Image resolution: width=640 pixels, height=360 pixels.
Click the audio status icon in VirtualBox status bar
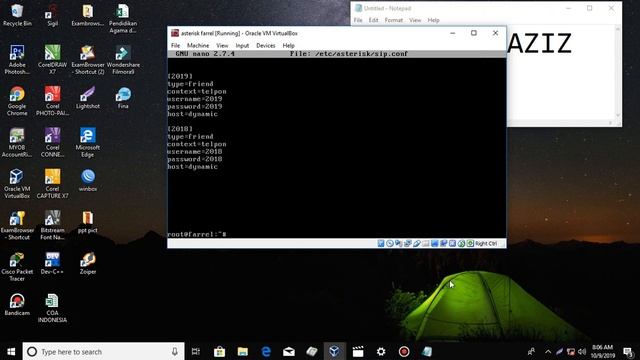pos(399,243)
